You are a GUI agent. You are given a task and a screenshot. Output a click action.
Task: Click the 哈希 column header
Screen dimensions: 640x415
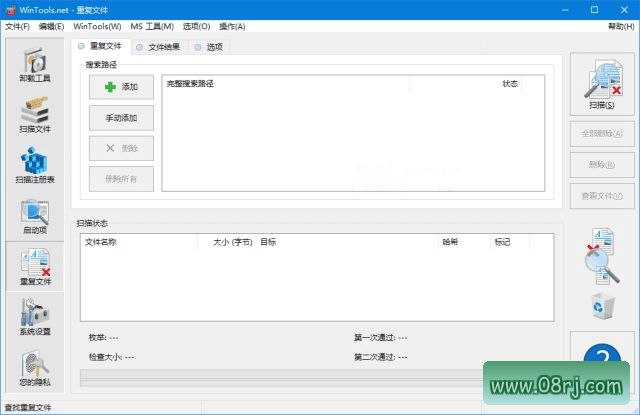(x=464, y=242)
